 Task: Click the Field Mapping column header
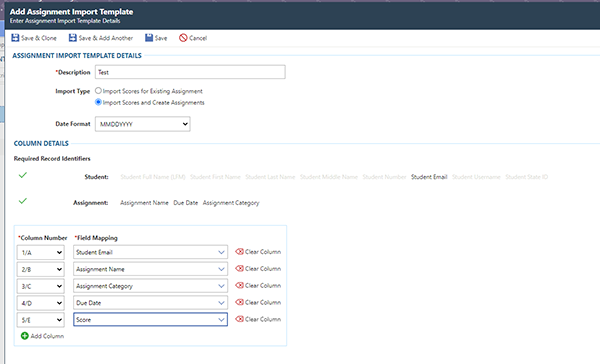click(96, 238)
